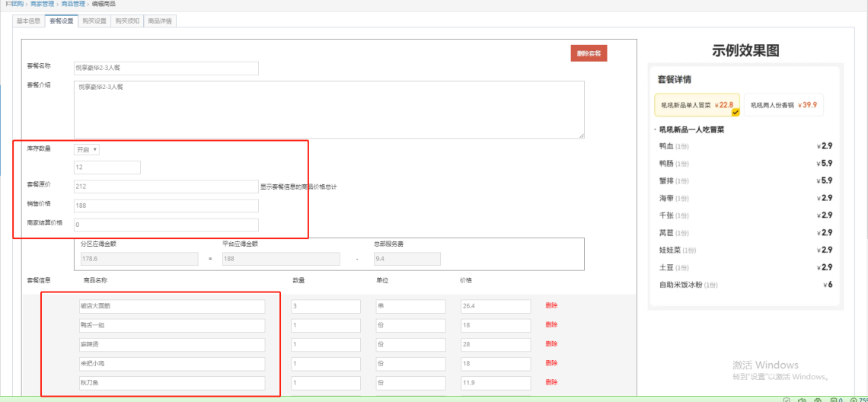The image size is (868, 402).
Task: Click the quantity field for 鸭舌一组
Action: [325, 325]
